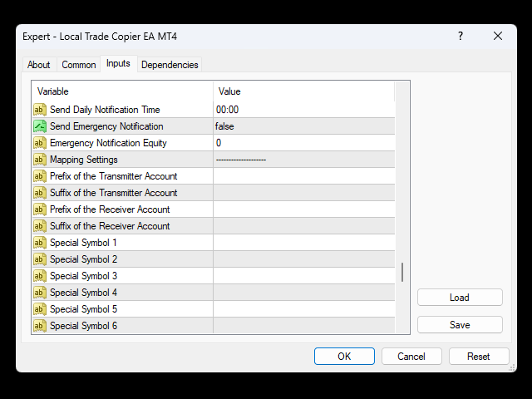Click the Special Symbol 4 value cell
Viewport: 532px width, 399px height.
pos(304,293)
